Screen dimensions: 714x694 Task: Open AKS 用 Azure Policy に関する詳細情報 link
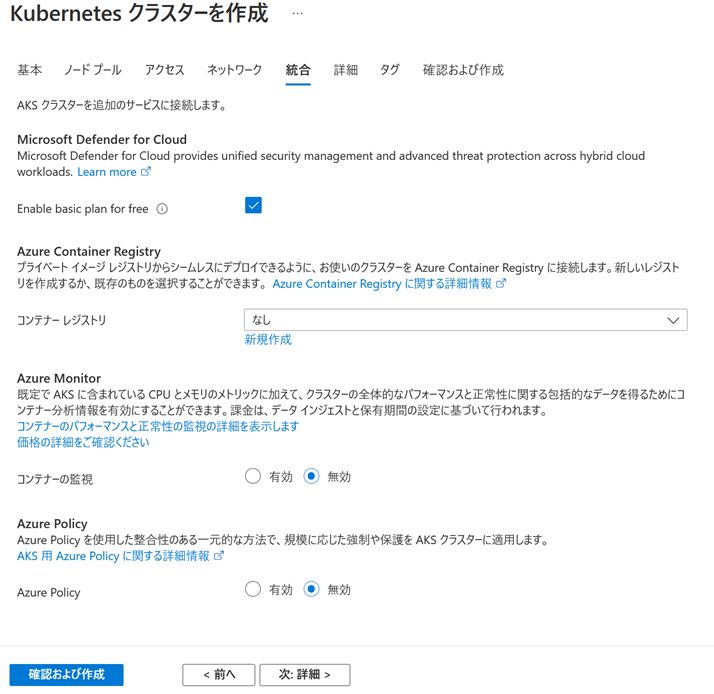pos(113,556)
